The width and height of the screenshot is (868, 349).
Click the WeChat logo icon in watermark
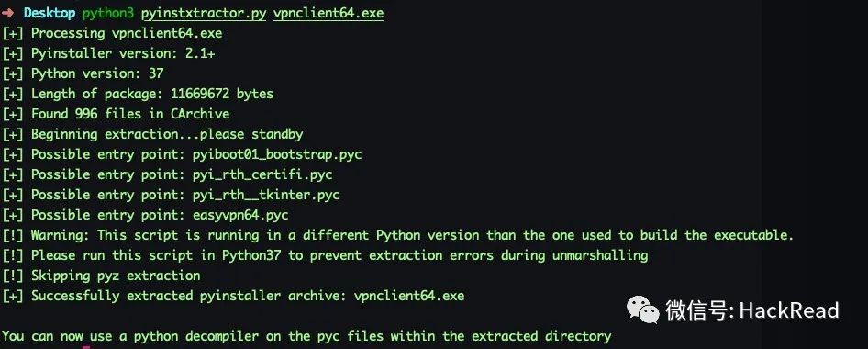pos(642,310)
